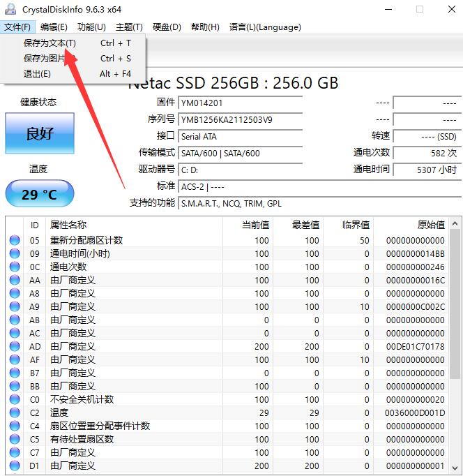The image size is (463, 476).
Task: Click the Netac SSD 256GB drive title
Action: point(233,83)
